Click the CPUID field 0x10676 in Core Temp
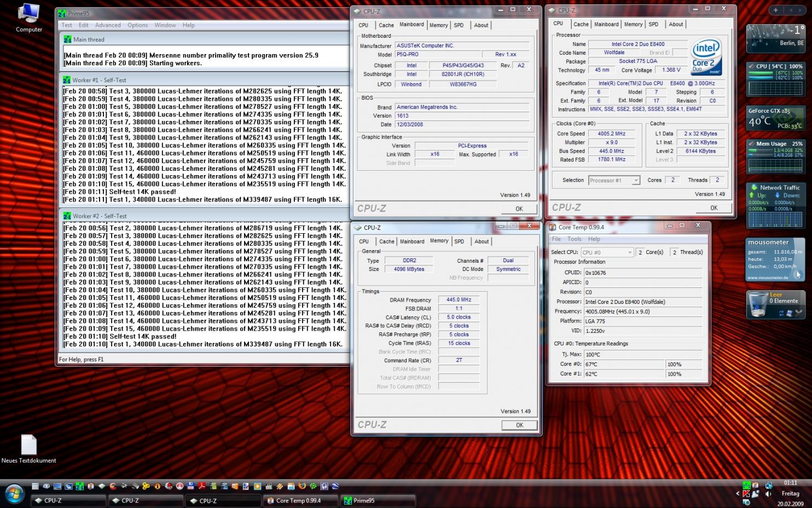Image resolution: width=812 pixels, height=508 pixels. (x=643, y=273)
